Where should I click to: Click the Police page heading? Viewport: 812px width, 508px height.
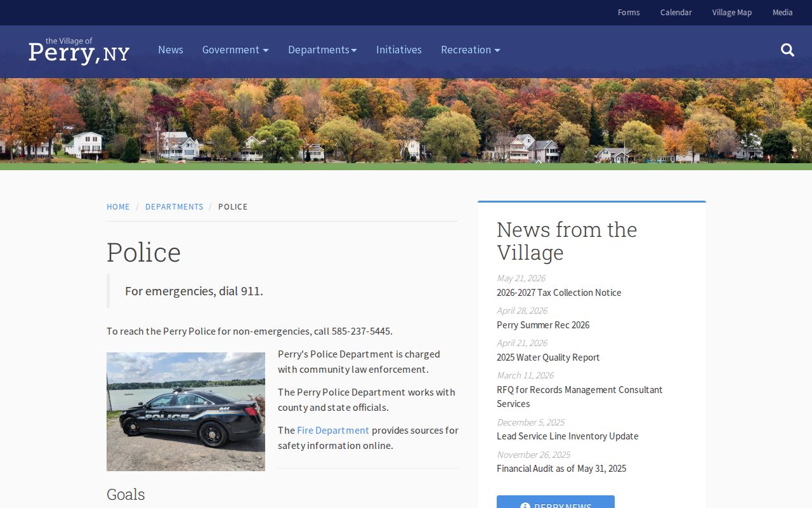(144, 252)
